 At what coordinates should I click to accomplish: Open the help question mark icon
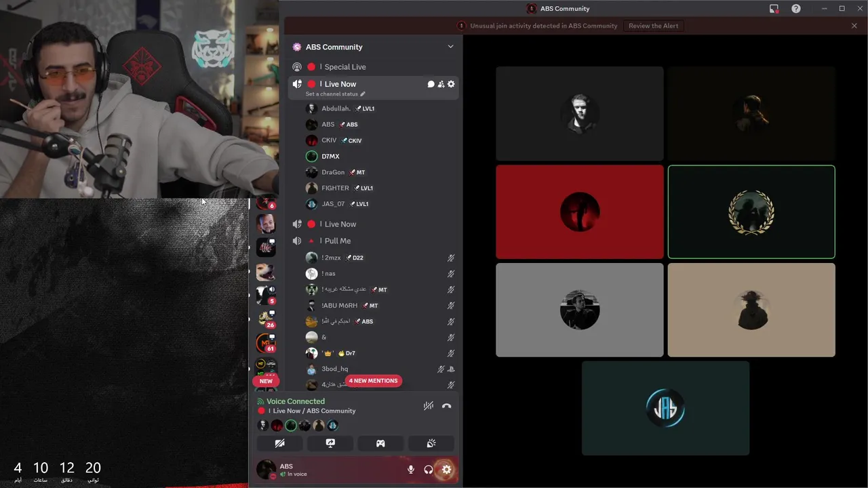coord(796,9)
